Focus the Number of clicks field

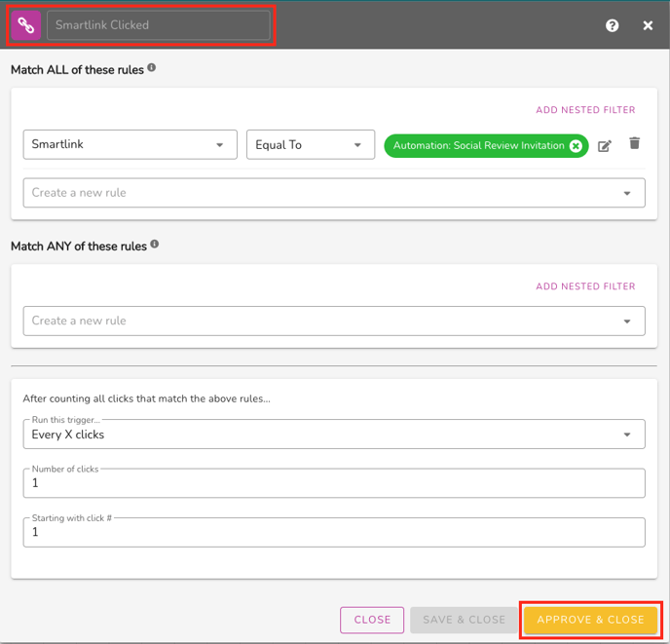pos(333,483)
